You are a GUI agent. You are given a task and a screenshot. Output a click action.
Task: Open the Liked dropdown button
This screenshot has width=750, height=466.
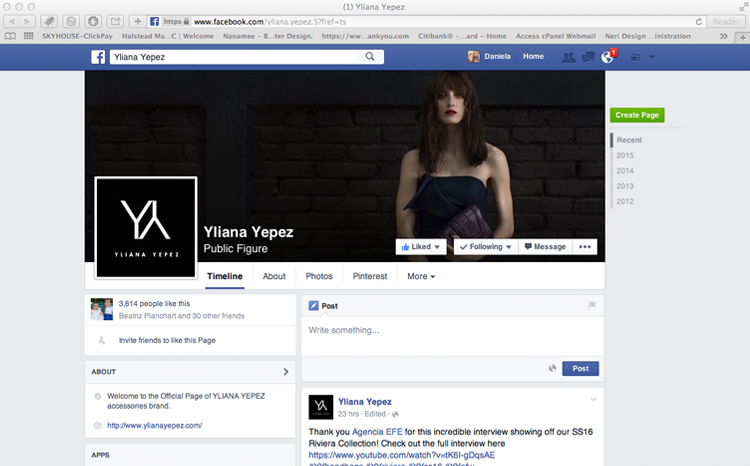click(421, 247)
